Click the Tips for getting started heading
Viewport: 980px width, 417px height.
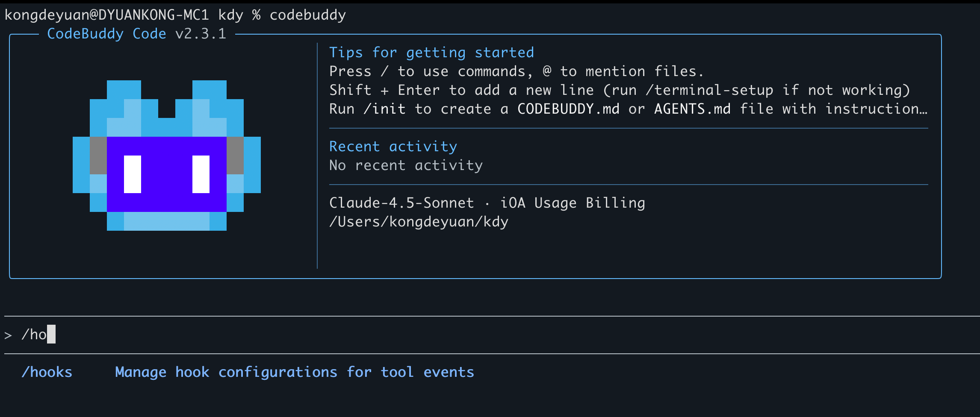(431, 53)
